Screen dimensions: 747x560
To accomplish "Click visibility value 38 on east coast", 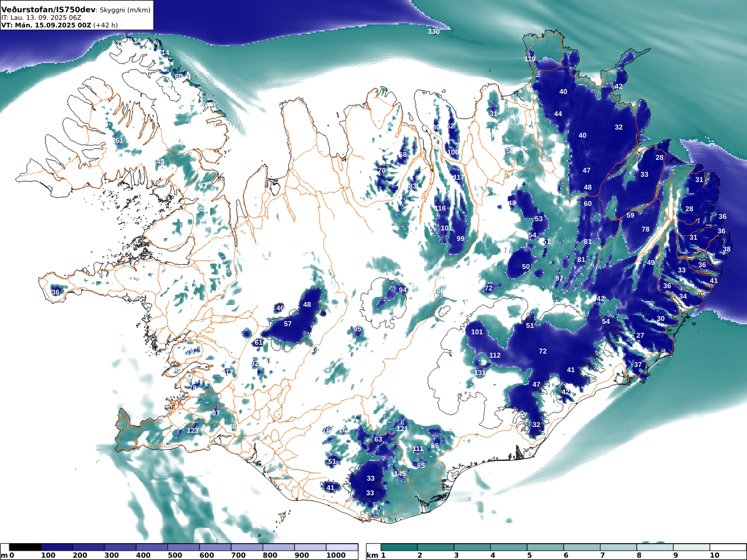I will tap(727, 249).
